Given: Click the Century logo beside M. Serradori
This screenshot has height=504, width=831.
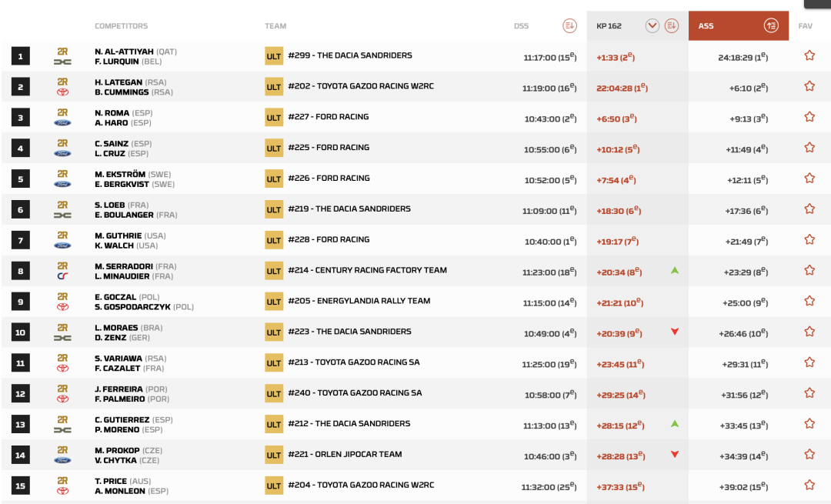Looking at the screenshot, I should [x=62, y=276].
